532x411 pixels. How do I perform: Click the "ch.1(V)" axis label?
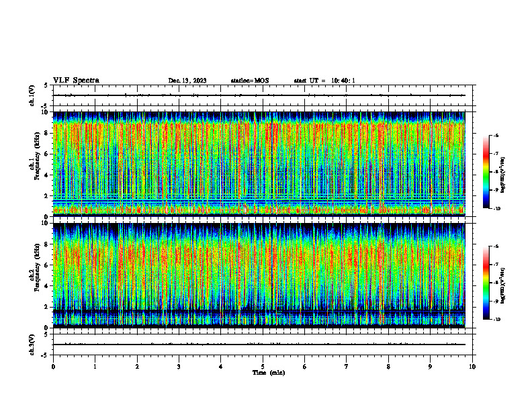click(x=32, y=95)
